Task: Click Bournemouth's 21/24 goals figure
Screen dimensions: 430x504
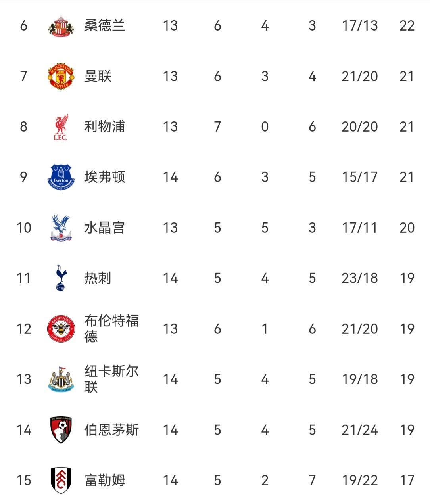Action: pyautogui.click(x=359, y=430)
